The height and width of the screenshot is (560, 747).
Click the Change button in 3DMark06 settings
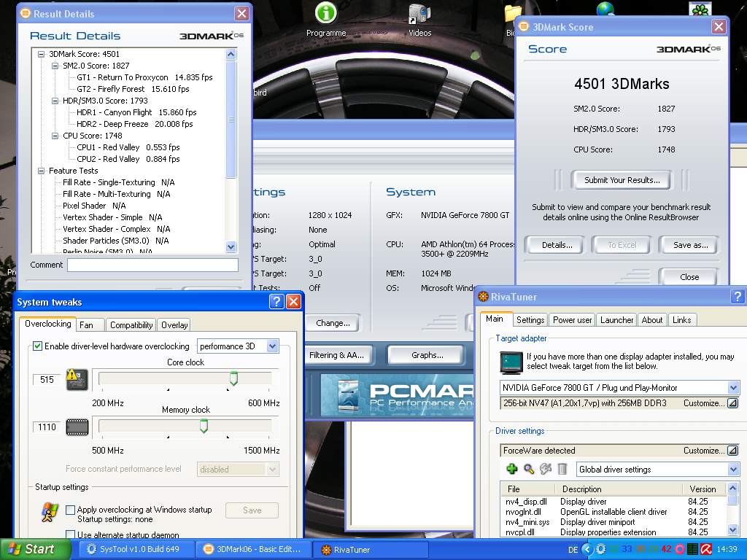coord(333,323)
